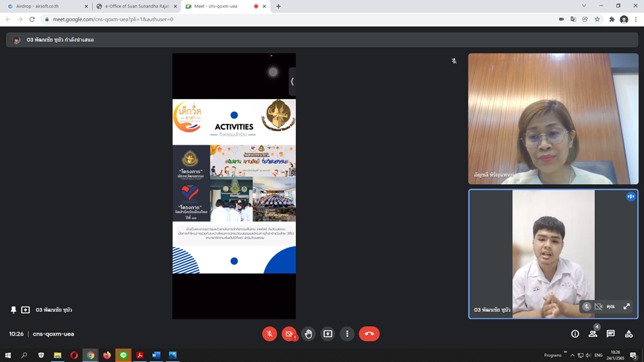
Task: Click the Present now screen share icon
Action: [328, 334]
